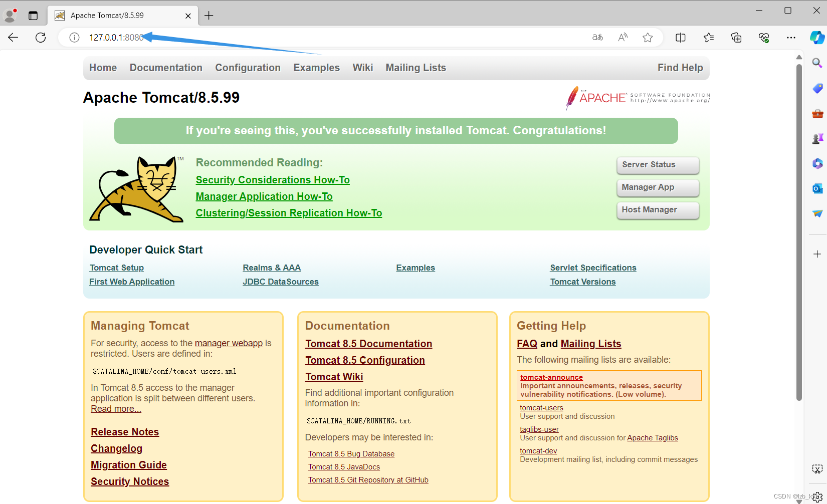Open Find Help in the nav bar
This screenshot has height=504, width=827.
click(680, 68)
